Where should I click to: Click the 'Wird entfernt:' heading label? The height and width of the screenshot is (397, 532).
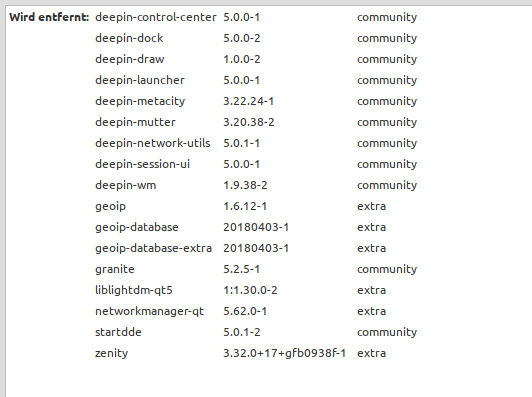click(49, 17)
